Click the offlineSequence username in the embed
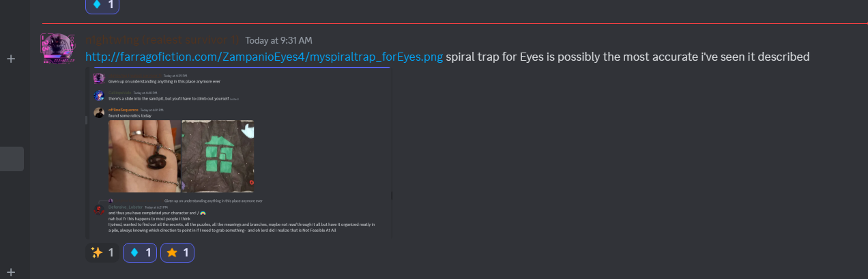 click(124, 110)
